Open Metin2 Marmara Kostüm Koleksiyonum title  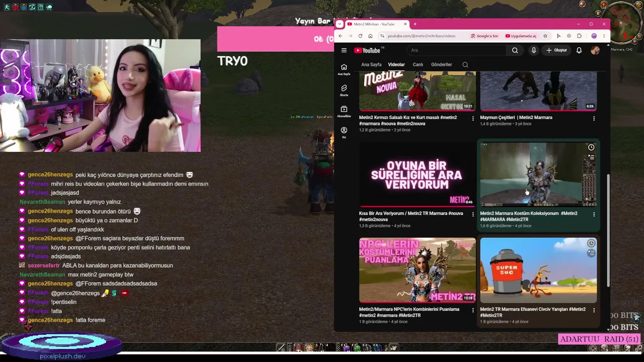point(529,217)
